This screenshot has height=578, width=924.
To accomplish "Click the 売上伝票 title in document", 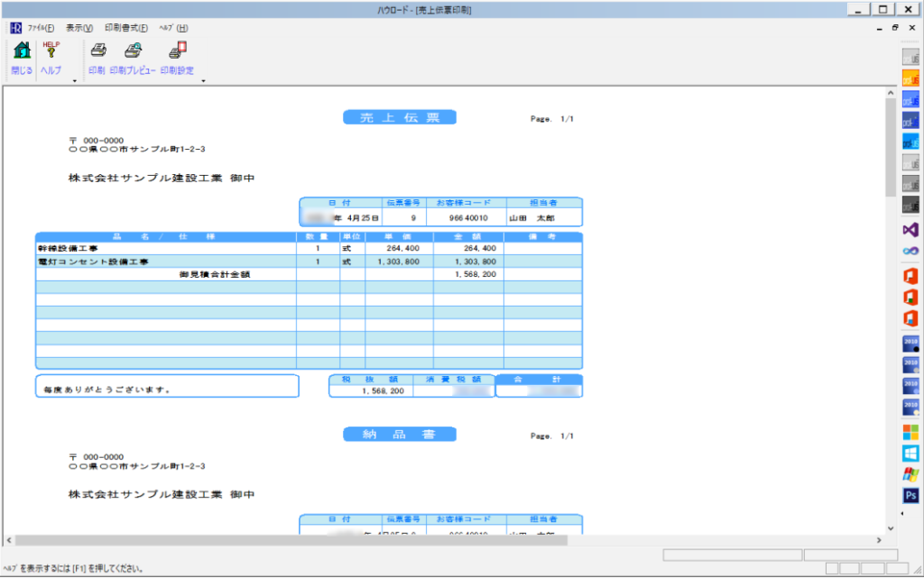I will coord(400,117).
